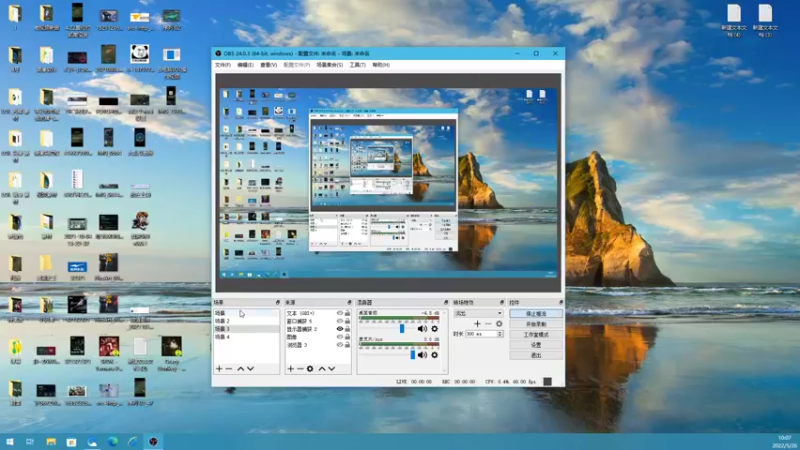Pop out the Scenes dock via its float icon
Image resolution: width=800 pixels, height=450 pixels.
278,303
